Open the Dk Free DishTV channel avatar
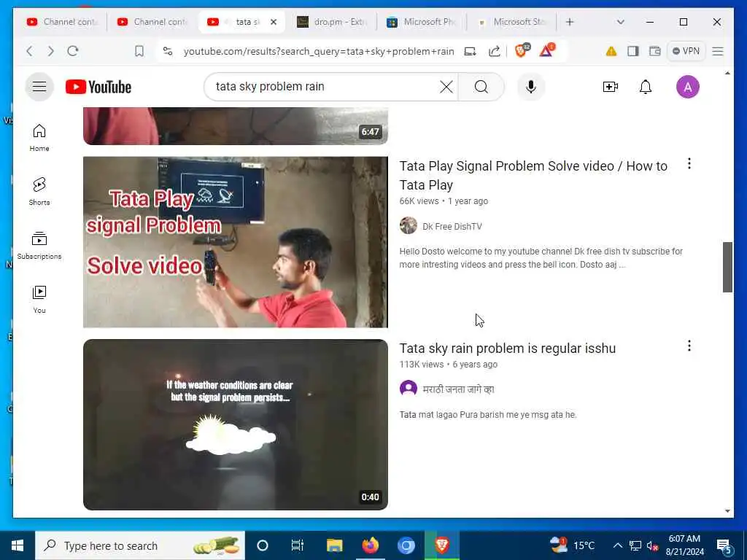 click(409, 225)
